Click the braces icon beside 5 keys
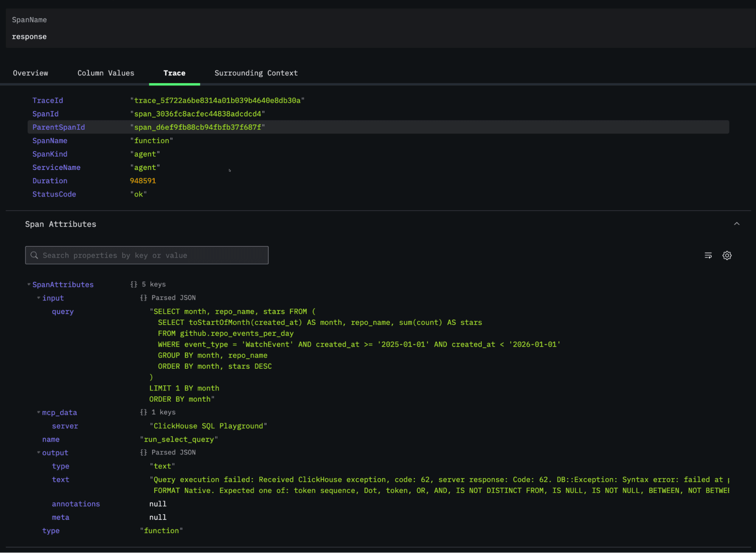756x553 pixels. pyautogui.click(x=134, y=284)
